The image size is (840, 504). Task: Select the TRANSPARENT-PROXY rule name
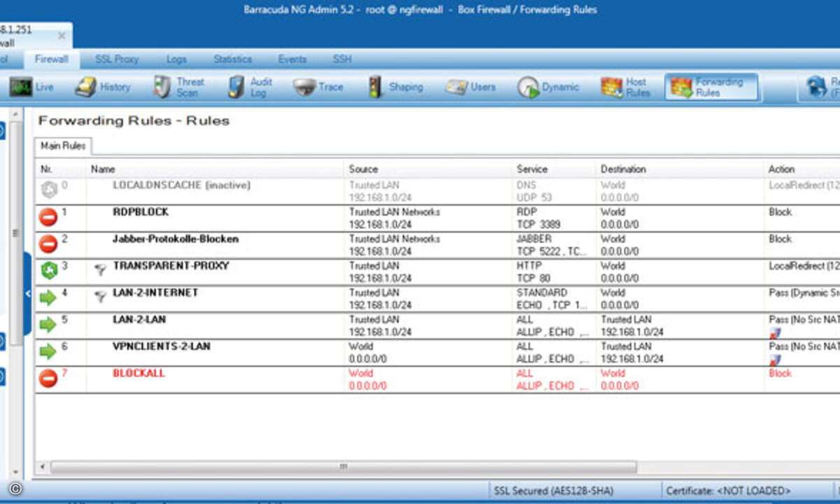(x=171, y=266)
